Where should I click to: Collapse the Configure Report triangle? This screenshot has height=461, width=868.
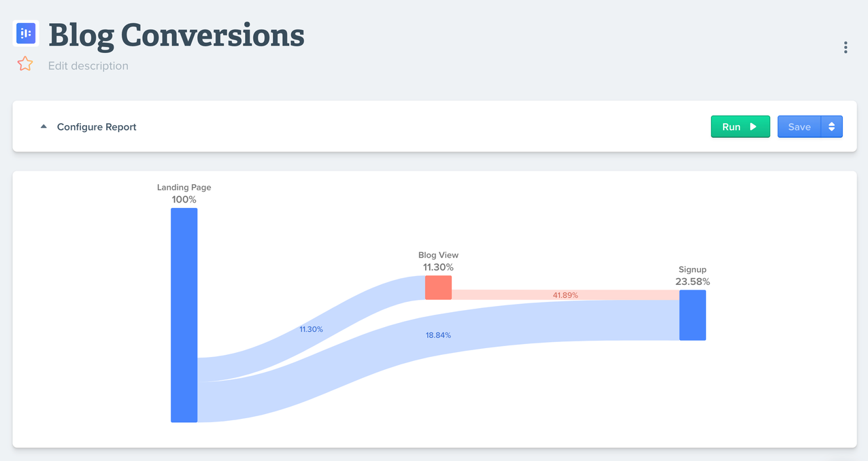[44, 126]
